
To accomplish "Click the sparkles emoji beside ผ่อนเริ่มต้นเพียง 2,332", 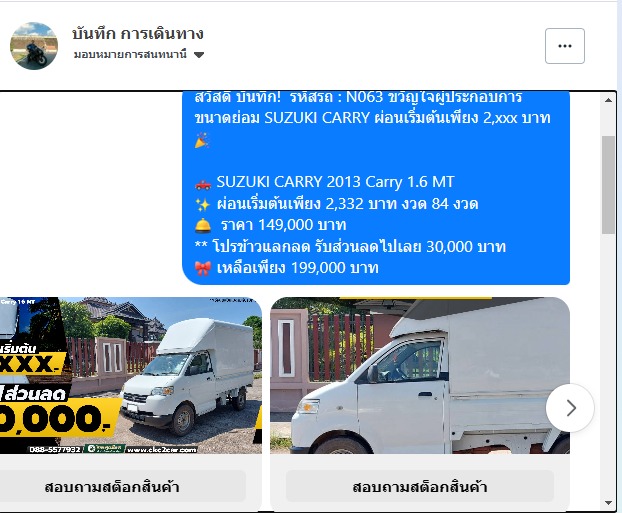I will coord(202,204).
